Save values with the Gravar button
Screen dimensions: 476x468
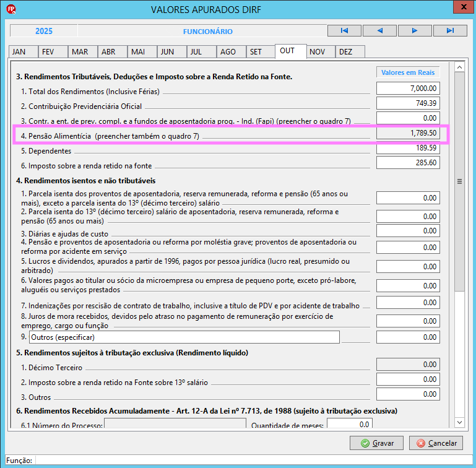pos(376,443)
